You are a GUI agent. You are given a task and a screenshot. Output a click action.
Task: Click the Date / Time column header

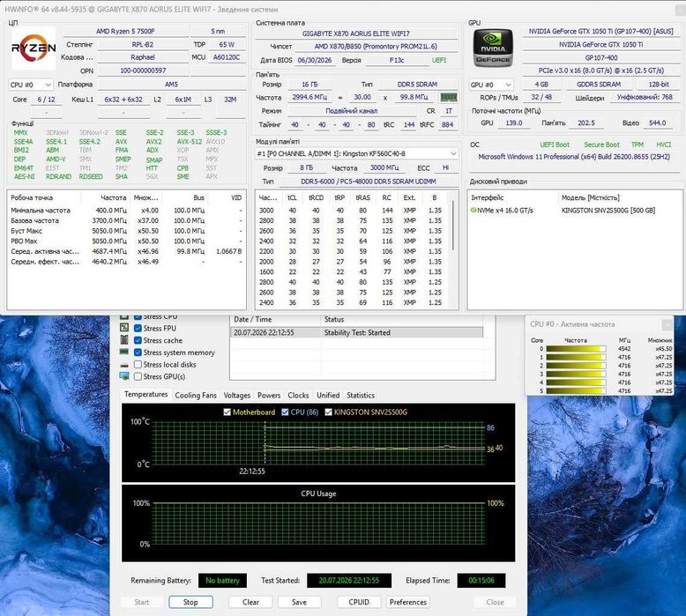276,320
